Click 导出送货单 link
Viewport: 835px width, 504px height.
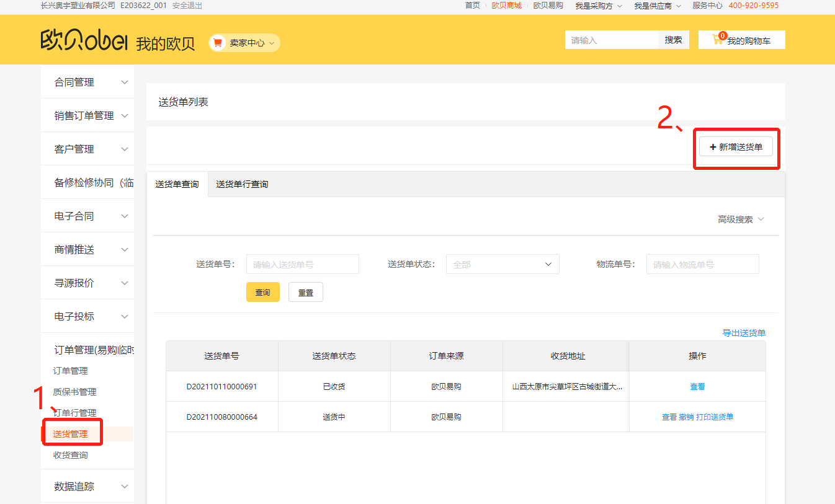(744, 333)
